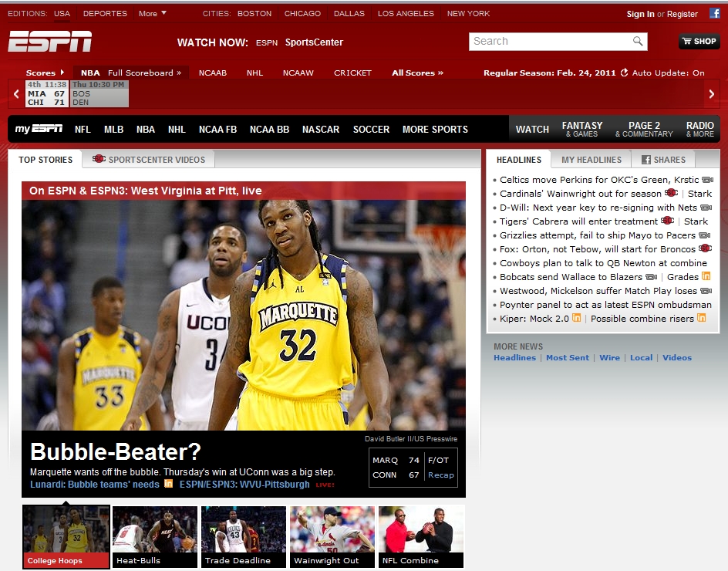
Task: Click the LOS ANGELES city link
Action: [x=406, y=13]
